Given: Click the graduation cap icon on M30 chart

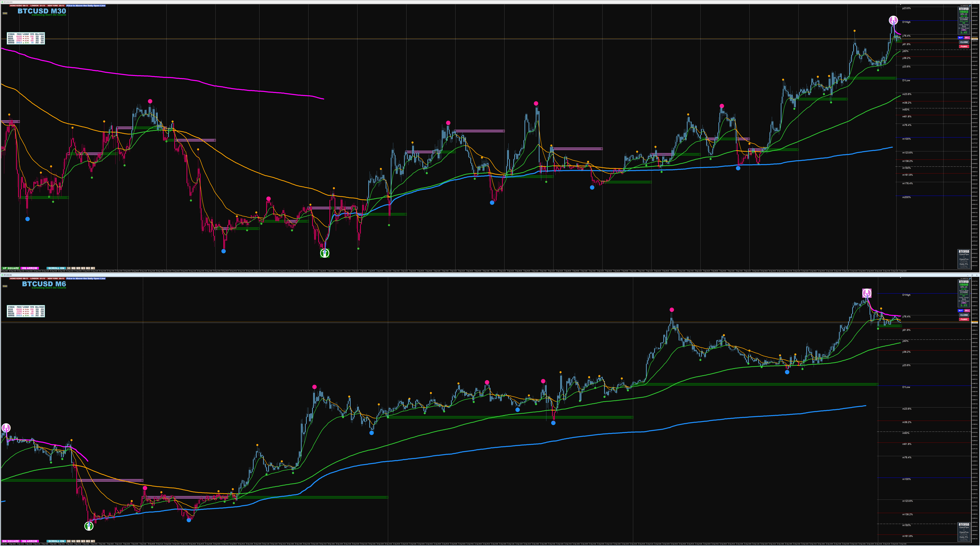Looking at the screenshot, I should coord(970,6).
